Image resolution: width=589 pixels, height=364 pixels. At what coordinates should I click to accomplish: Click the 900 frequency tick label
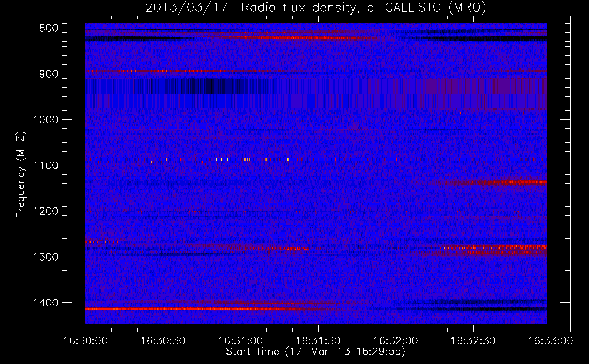(x=48, y=74)
